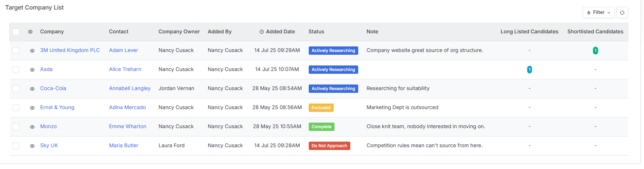Check the Sky UK row checkbox
This screenshot has height=169, width=644.
coord(16,146)
